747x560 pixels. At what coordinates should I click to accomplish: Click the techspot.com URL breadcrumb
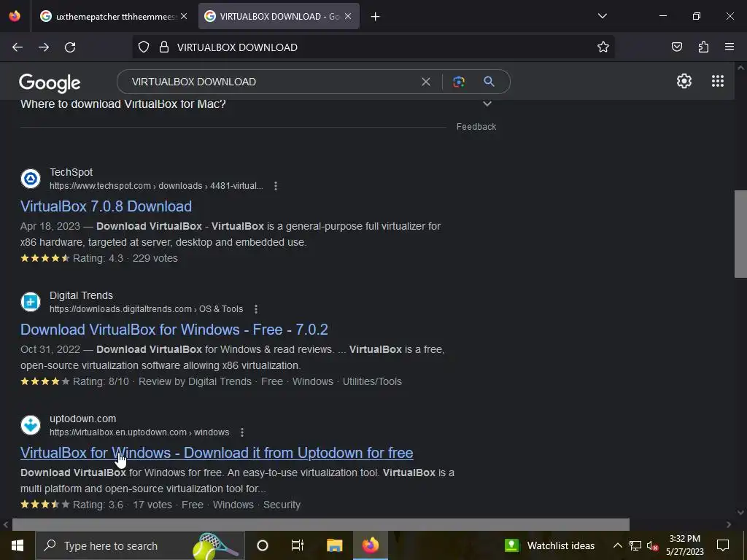point(156,186)
